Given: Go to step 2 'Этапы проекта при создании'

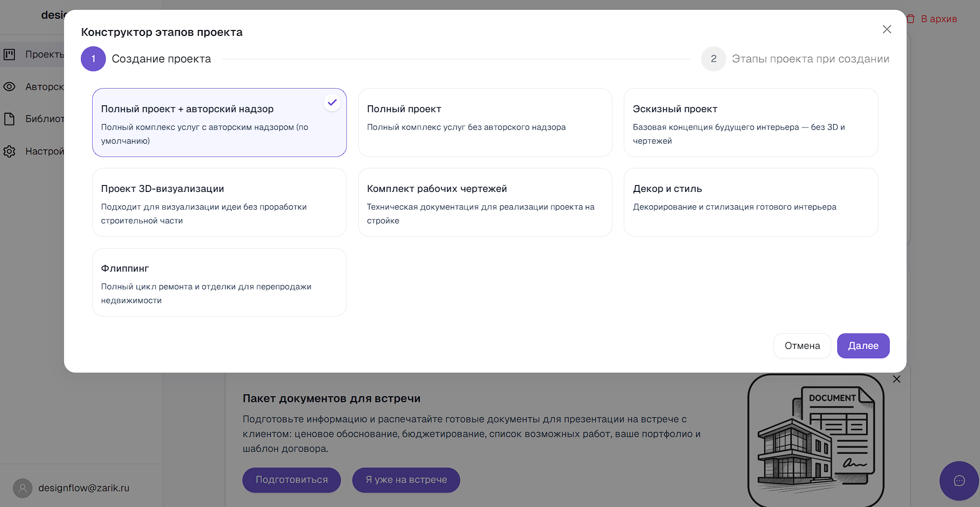Looking at the screenshot, I should click(713, 59).
